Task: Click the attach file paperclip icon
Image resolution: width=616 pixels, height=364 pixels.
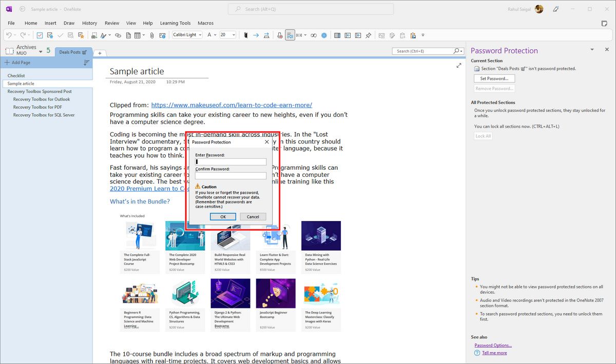Action: click(x=152, y=35)
